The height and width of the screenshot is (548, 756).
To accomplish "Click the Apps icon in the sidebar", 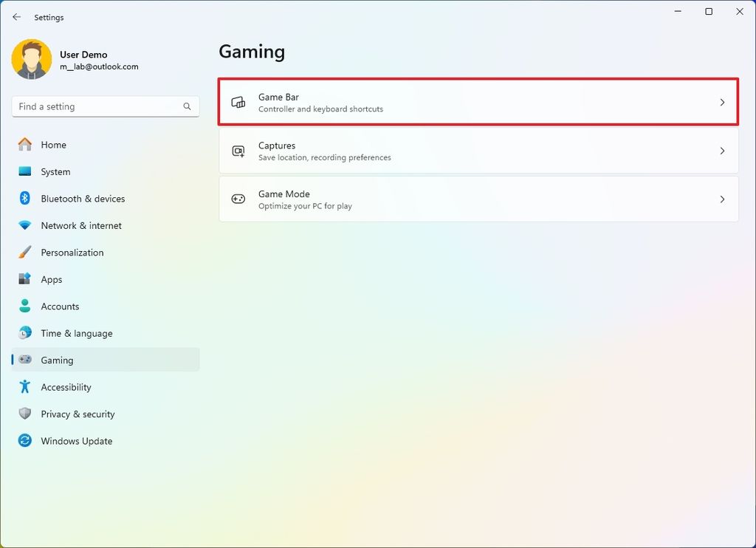I will pos(24,279).
